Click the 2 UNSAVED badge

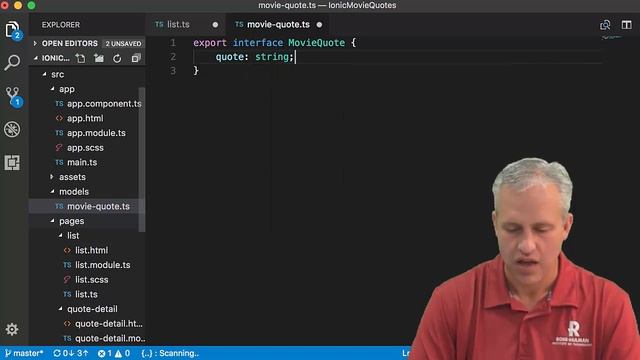(123, 44)
